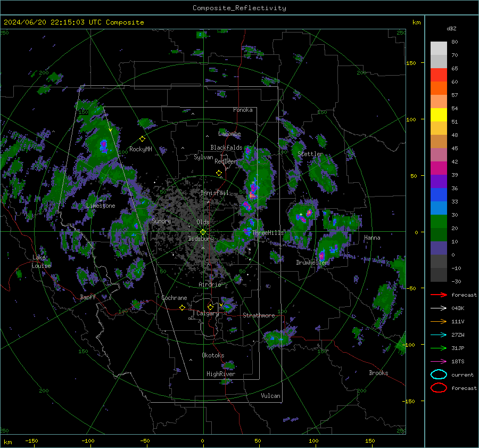Click the HighRiver town label
479x448 pixels.
[221, 374]
